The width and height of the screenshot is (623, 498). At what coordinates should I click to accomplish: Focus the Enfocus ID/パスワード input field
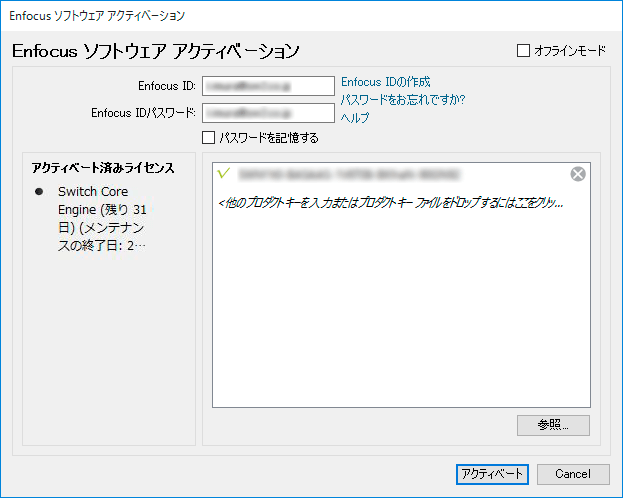pos(268,113)
